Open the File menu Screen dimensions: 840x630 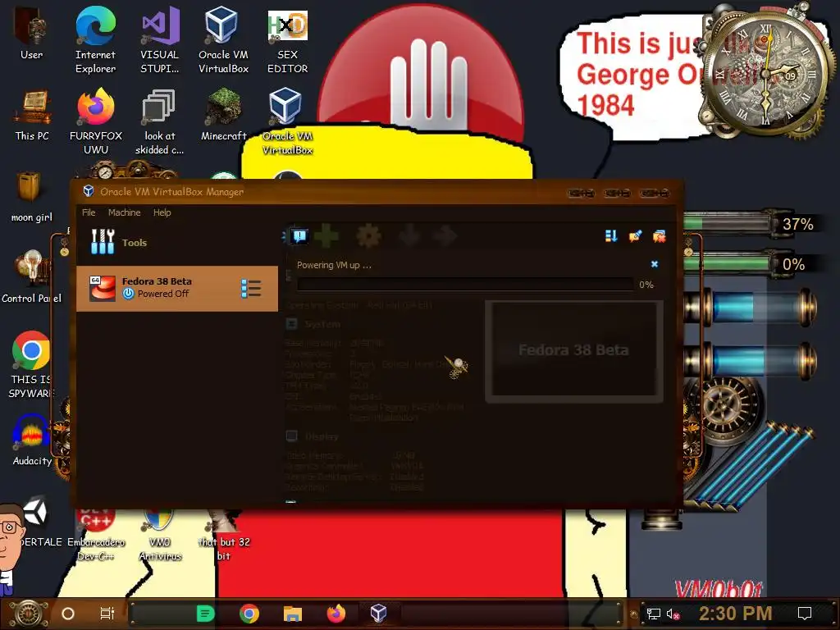pos(89,212)
